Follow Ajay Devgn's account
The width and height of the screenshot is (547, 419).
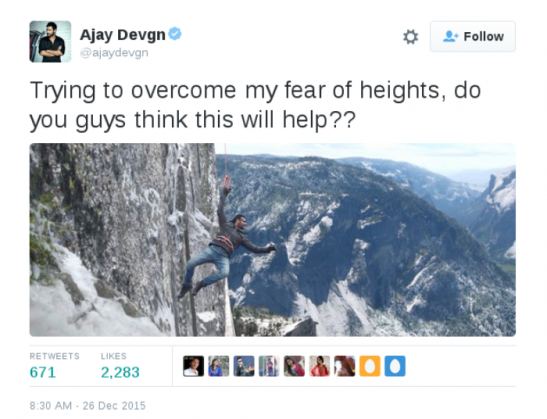tap(473, 36)
